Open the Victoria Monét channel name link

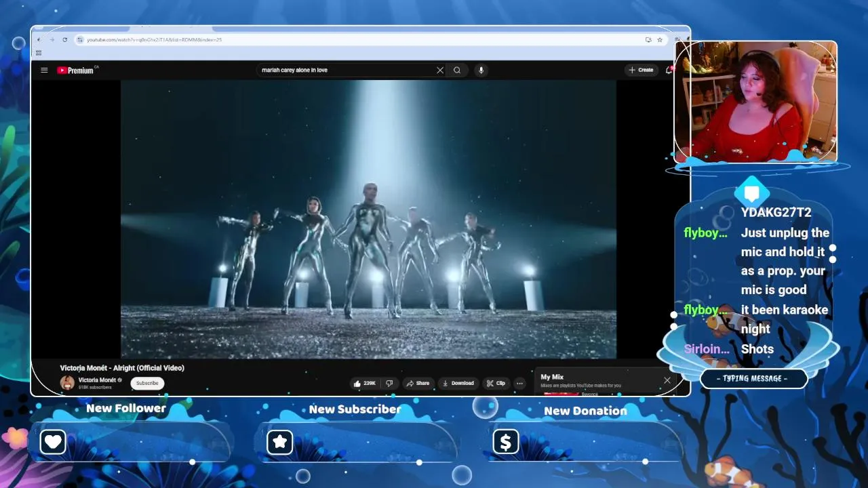tap(97, 380)
